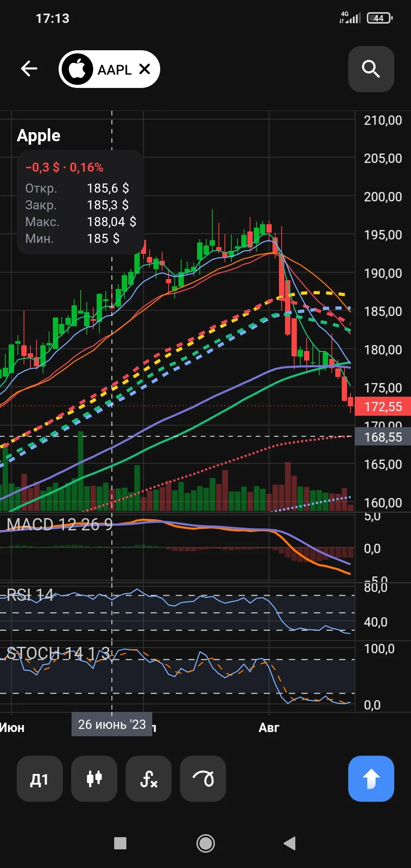This screenshot has width=411, height=868.
Task: Tap the Android home circle button
Action: [x=205, y=843]
